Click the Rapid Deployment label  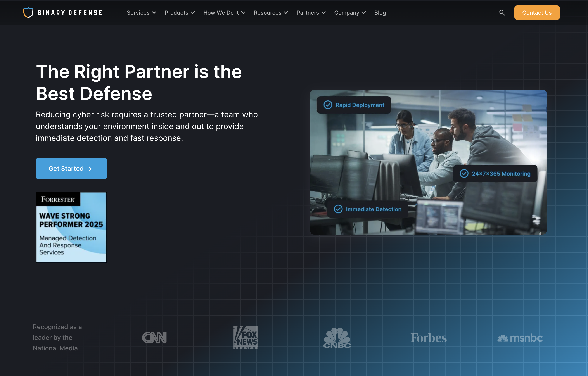[x=360, y=105]
